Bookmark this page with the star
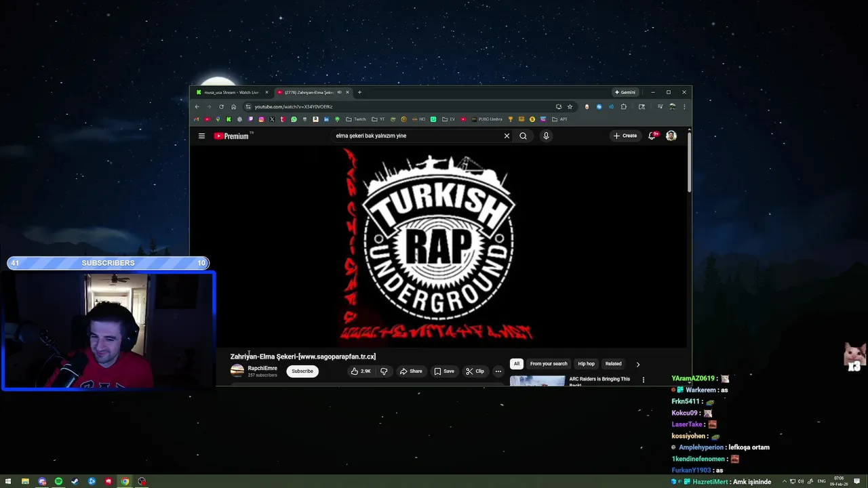 570,106
